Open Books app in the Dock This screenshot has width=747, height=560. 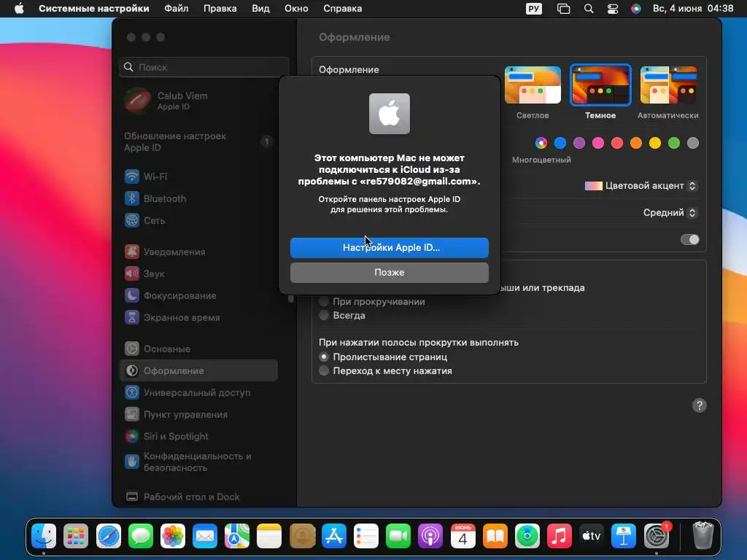coord(495,537)
